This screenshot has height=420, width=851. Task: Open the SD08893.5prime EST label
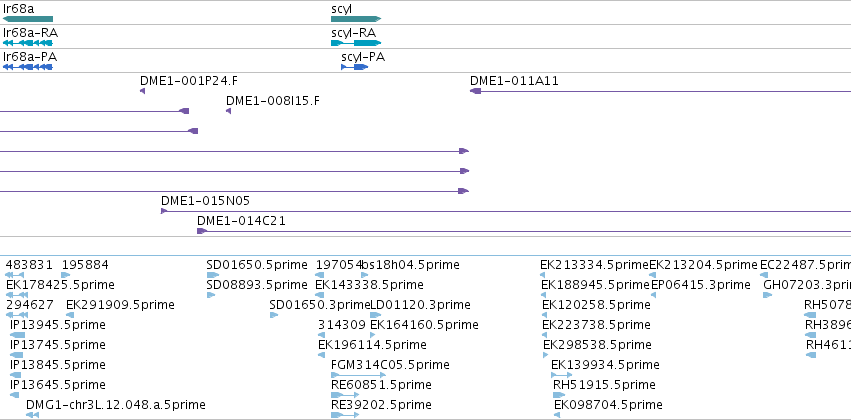pos(257,285)
